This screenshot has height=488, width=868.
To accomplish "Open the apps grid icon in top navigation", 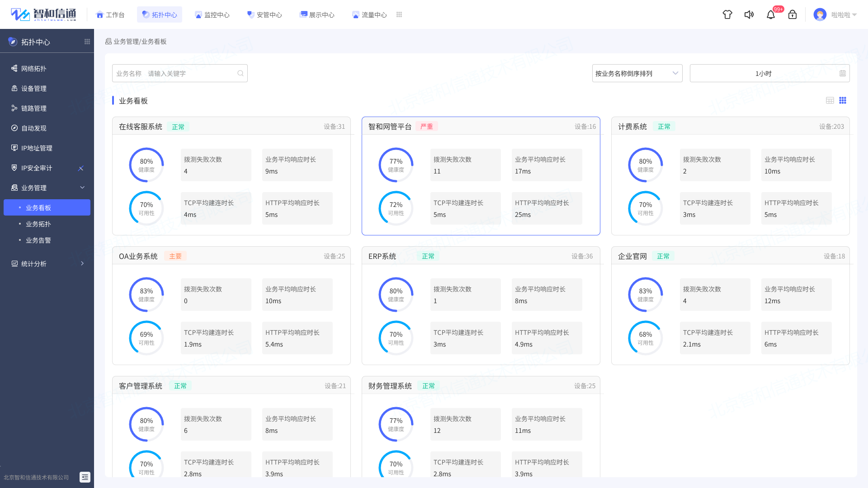I will [399, 14].
